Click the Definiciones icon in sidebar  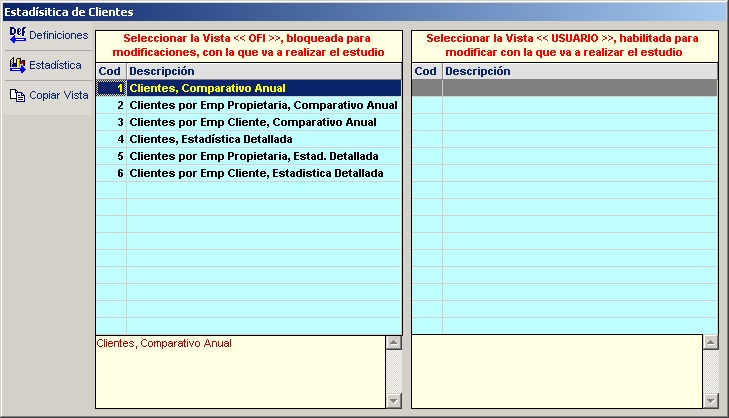point(16,35)
